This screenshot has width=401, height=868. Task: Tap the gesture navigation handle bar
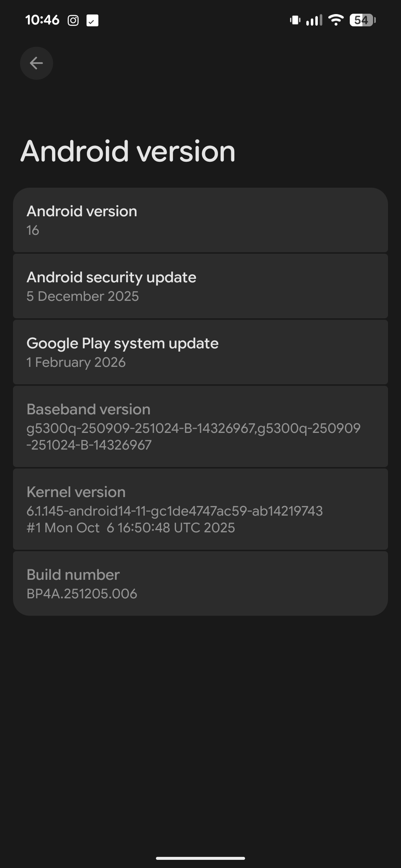tap(200, 858)
